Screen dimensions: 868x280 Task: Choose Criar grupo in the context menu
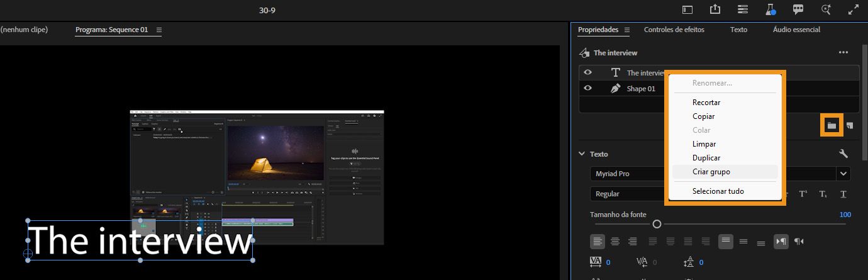(725, 172)
